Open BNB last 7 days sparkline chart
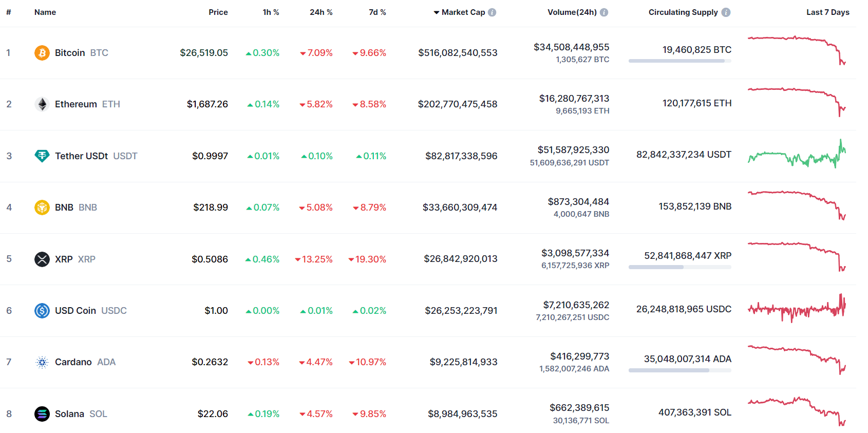This screenshot has width=868, height=433. 797,205
